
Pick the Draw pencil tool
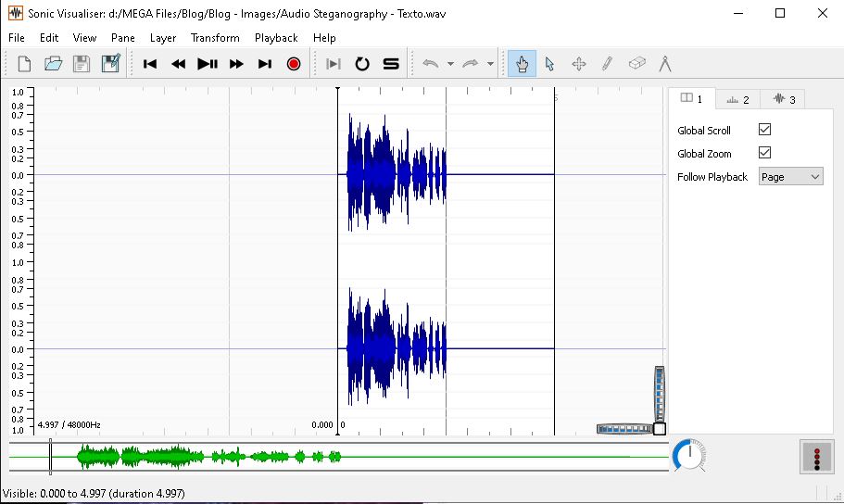pyautogui.click(x=607, y=64)
